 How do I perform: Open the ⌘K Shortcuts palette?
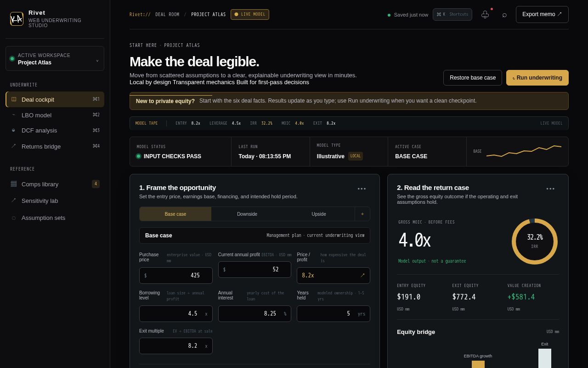(x=452, y=14)
